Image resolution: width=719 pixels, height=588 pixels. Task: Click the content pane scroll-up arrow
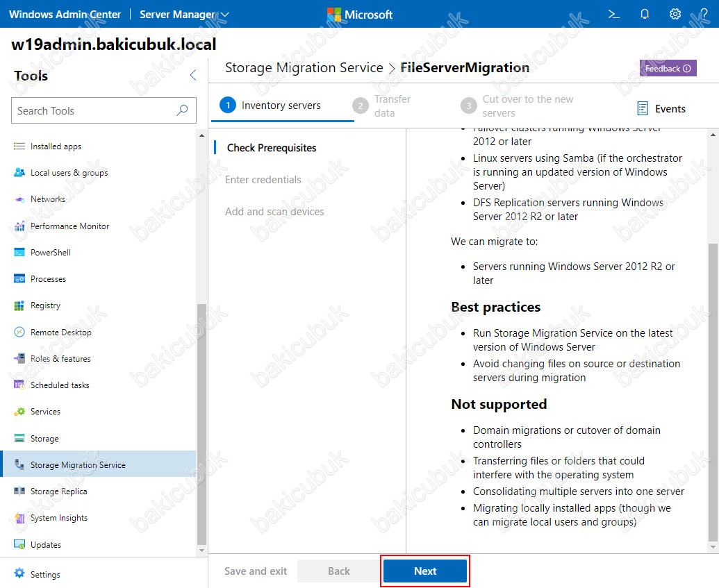(x=713, y=135)
